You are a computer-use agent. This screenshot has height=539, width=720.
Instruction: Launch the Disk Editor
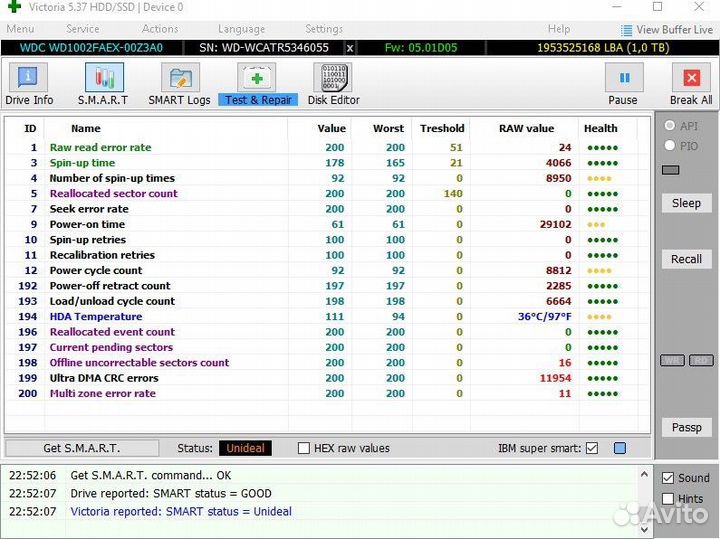(x=333, y=84)
